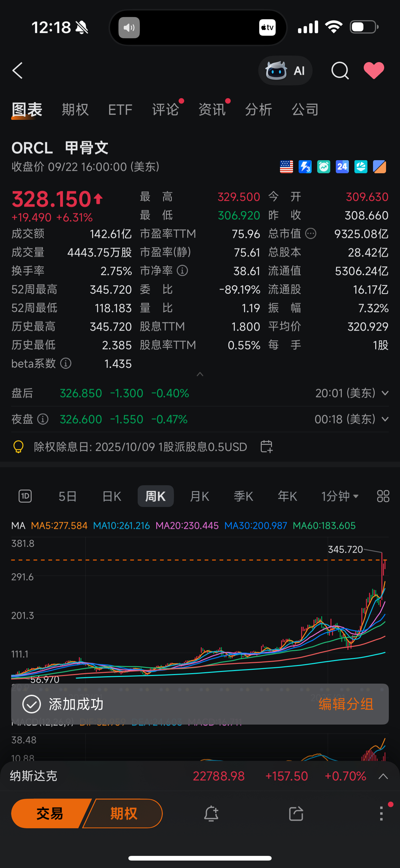Tap the 9325.08亿 market cap value
Image resolution: width=400 pixels, height=868 pixels.
point(361,233)
